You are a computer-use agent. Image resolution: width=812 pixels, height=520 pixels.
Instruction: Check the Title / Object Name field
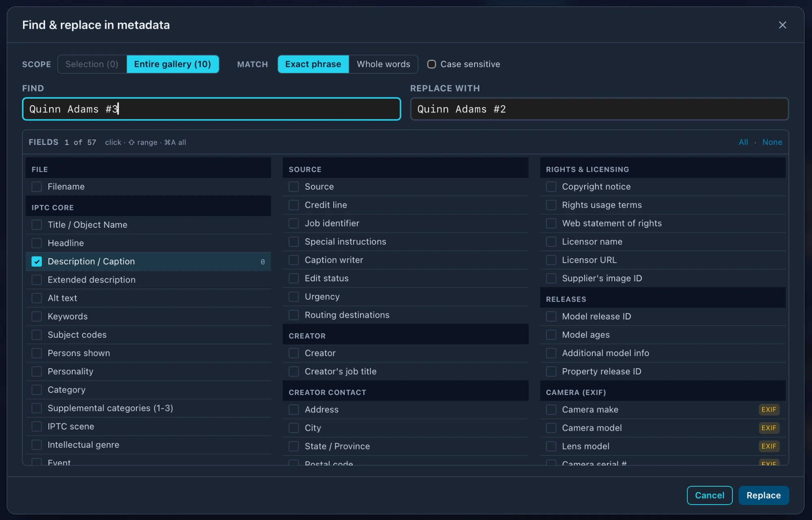tap(37, 225)
